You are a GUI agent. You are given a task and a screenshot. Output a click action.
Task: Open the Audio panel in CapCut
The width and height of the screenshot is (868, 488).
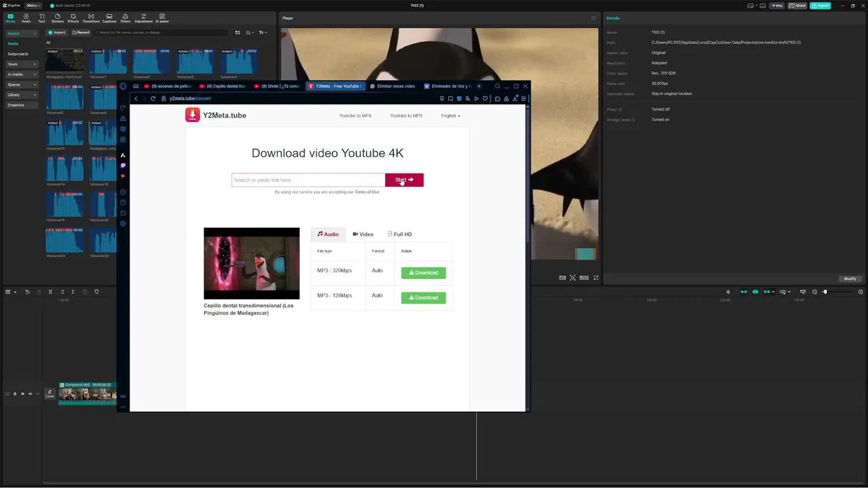pyautogui.click(x=26, y=18)
